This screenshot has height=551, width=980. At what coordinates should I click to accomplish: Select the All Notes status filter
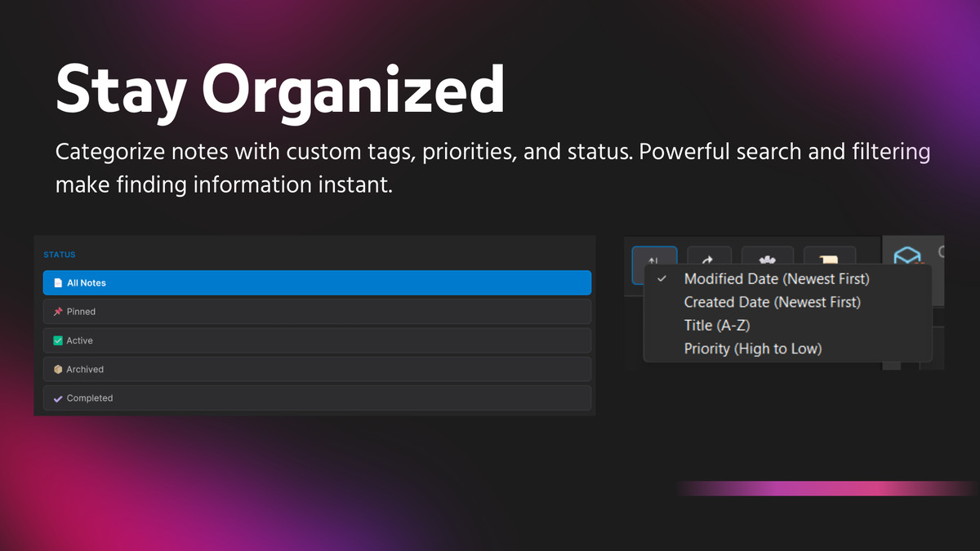pos(317,282)
